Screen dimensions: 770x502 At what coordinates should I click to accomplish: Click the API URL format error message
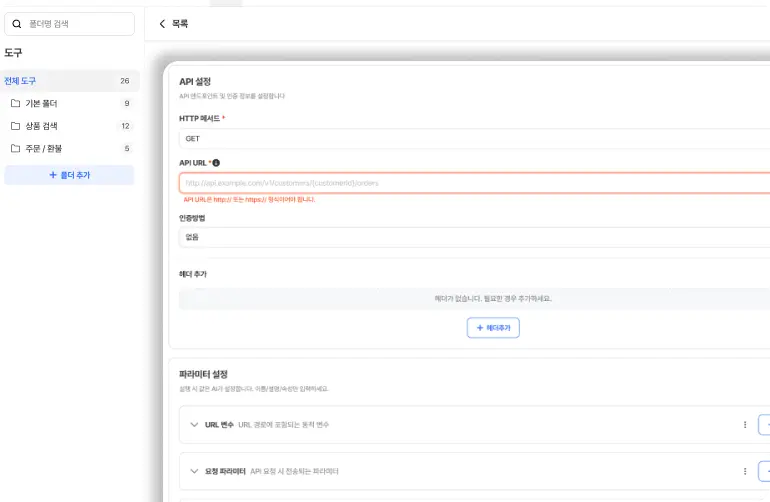click(x=249, y=199)
